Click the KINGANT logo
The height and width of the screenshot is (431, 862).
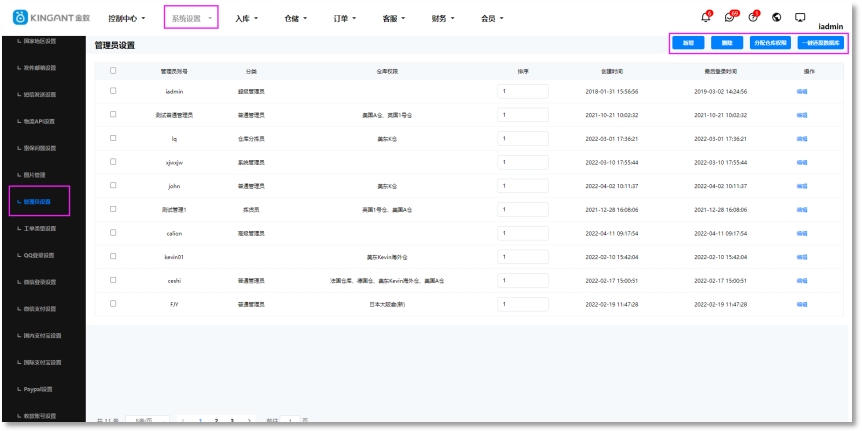[52, 18]
